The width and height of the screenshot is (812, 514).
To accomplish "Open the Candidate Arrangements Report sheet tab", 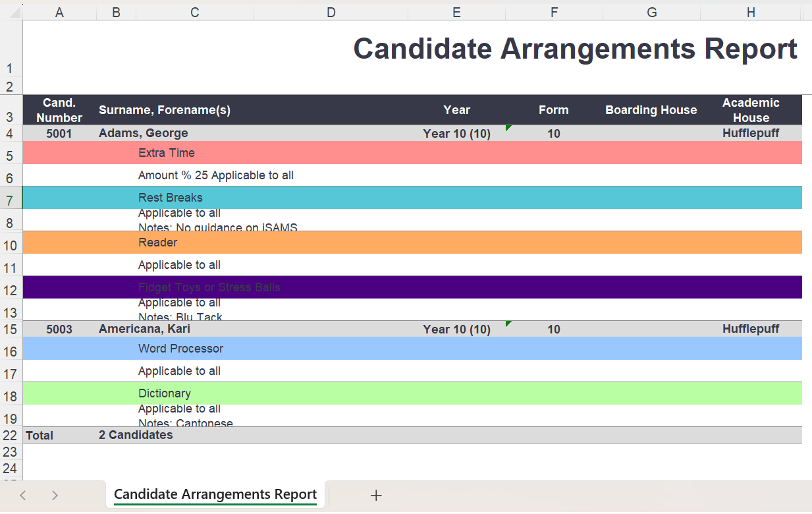I will [x=215, y=495].
